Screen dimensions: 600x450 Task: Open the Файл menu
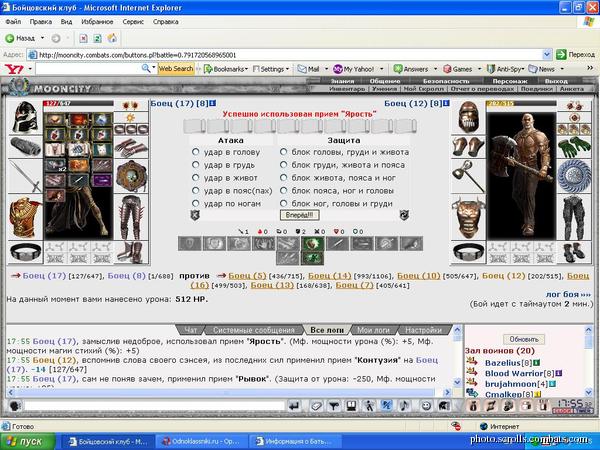(x=13, y=22)
